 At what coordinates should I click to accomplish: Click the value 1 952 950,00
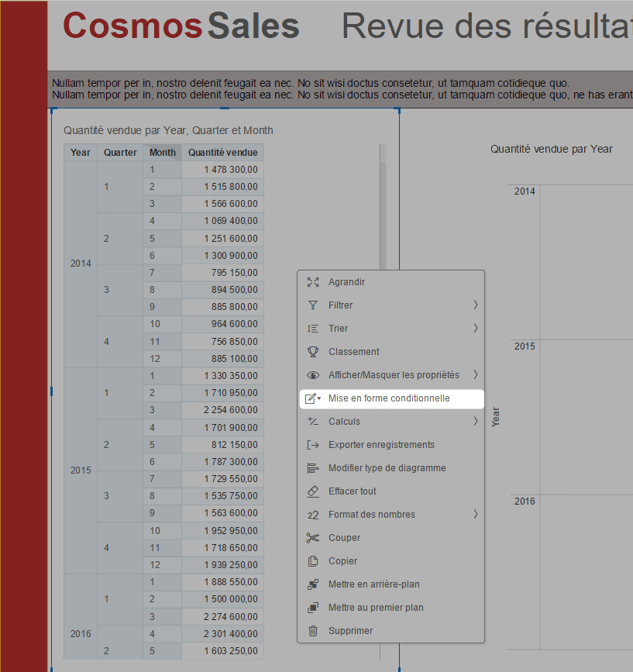point(231,531)
